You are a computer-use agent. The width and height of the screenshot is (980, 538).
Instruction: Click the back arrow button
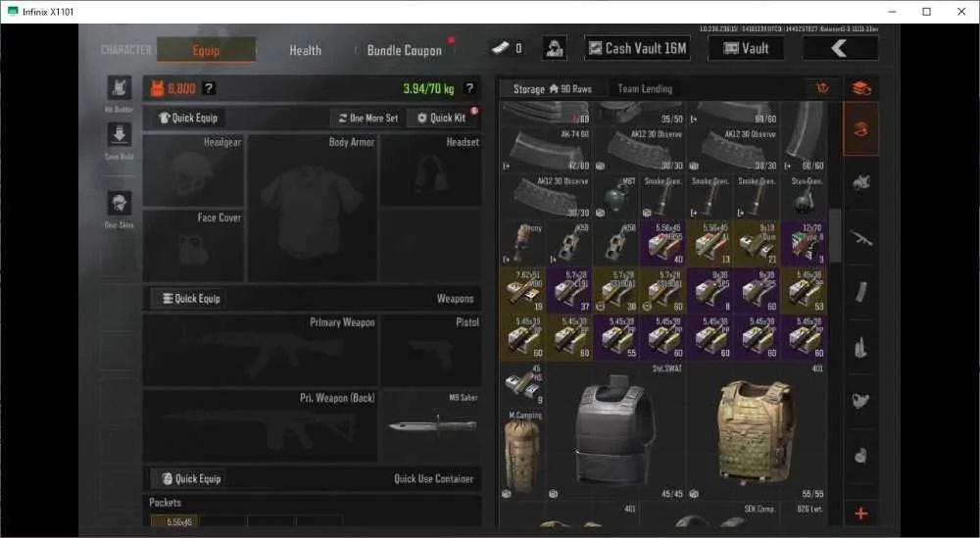click(x=840, y=48)
